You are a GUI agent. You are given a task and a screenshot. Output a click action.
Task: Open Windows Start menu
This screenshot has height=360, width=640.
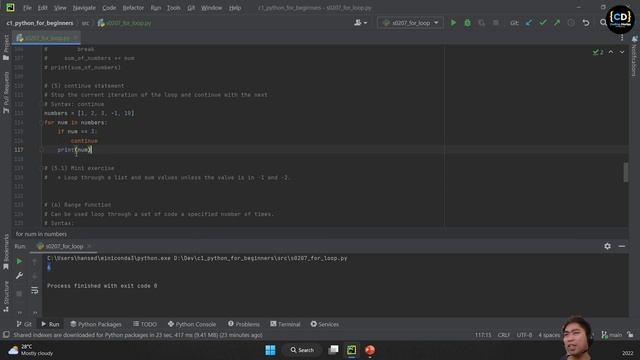coord(270,350)
